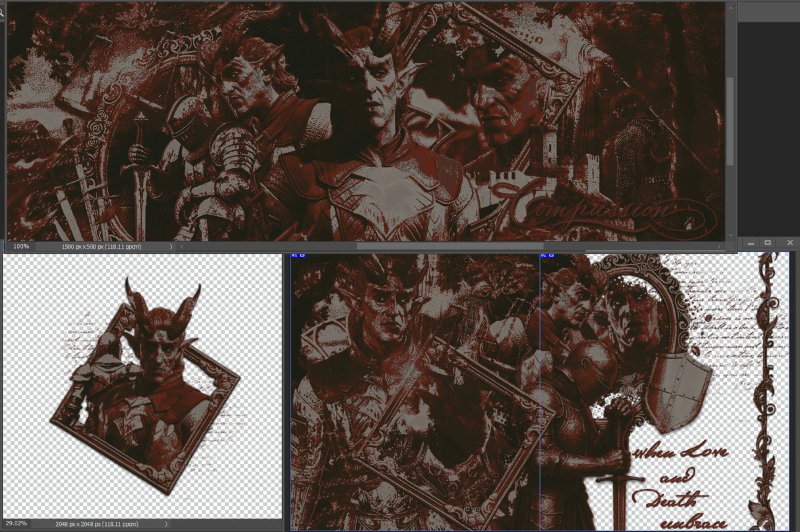Maximize the floating document window
The height and width of the screenshot is (532, 800).
pyautogui.click(x=767, y=243)
